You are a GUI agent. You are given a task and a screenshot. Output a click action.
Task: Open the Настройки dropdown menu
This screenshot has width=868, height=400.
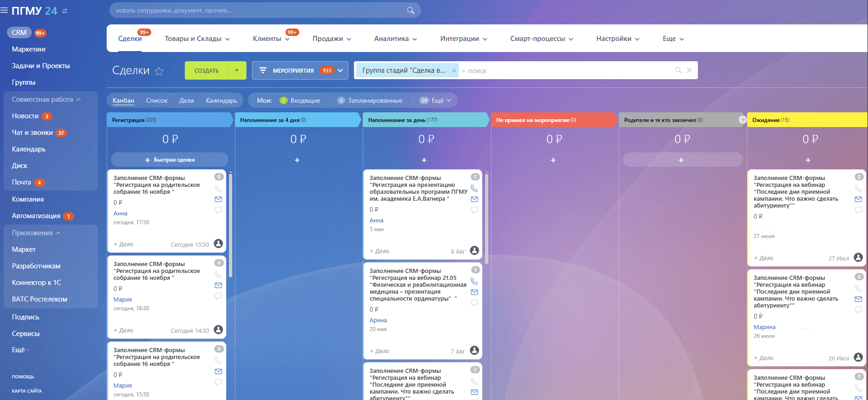point(618,39)
